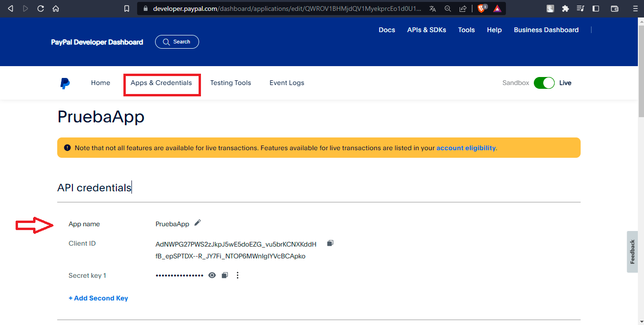This screenshot has width=644, height=325.
Task: Click the lock icon in address bar
Action: coord(145,9)
